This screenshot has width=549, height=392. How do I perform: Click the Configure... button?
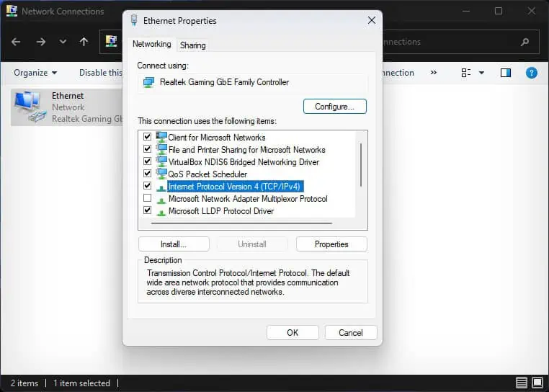click(335, 107)
